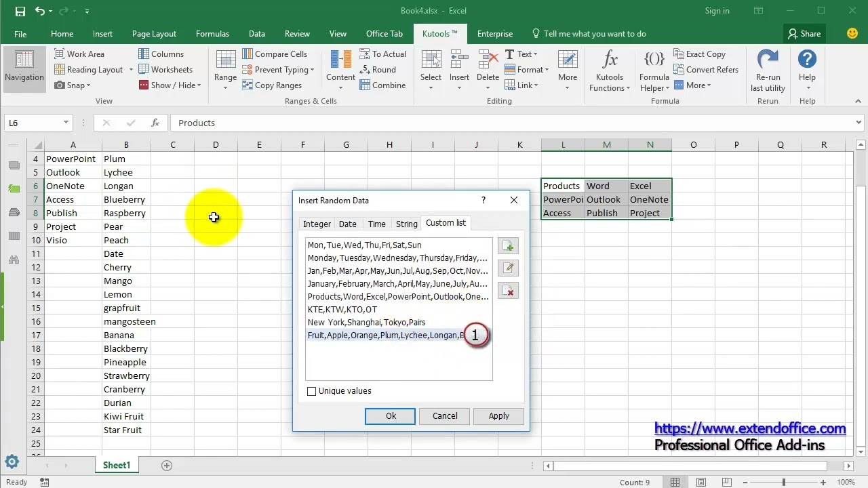The width and height of the screenshot is (868, 488).
Task: Click Ok in Insert Random Data dialog
Action: 391,416
